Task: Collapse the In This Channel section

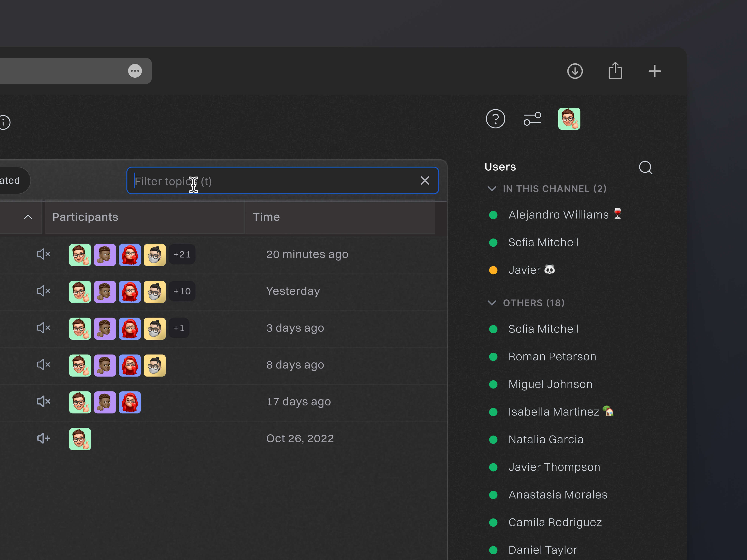Action: click(492, 189)
